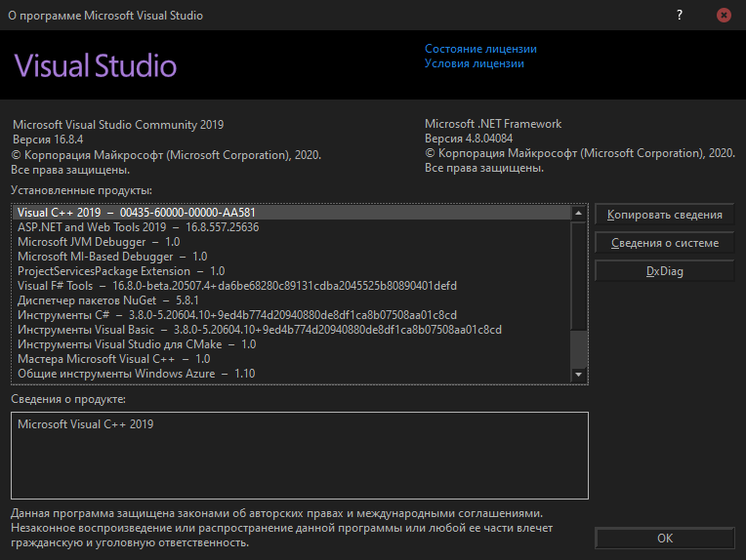Click Версия 16.8.4 text
Screen dimensions: 746x560
click(x=48, y=140)
